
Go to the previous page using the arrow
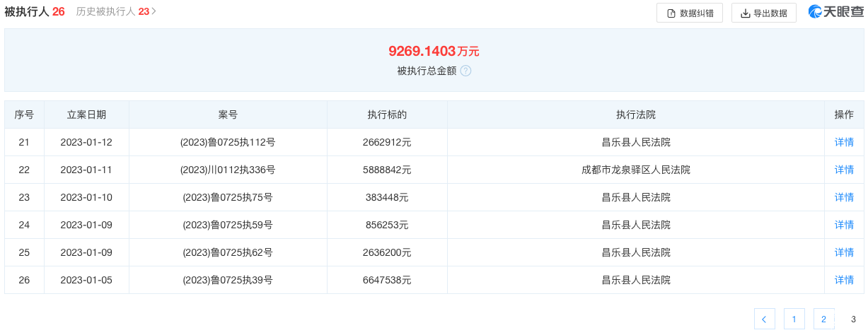pos(764,319)
